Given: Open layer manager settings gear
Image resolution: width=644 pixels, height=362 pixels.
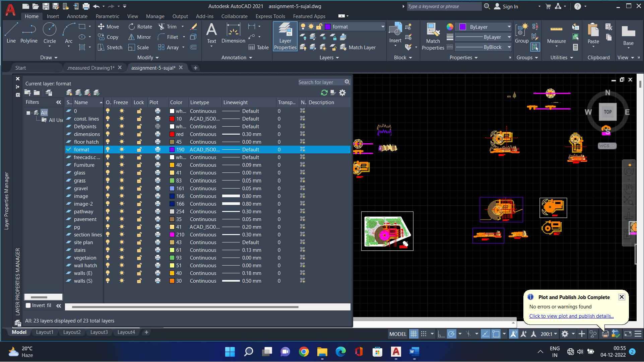Looking at the screenshot, I should click(x=342, y=93).
